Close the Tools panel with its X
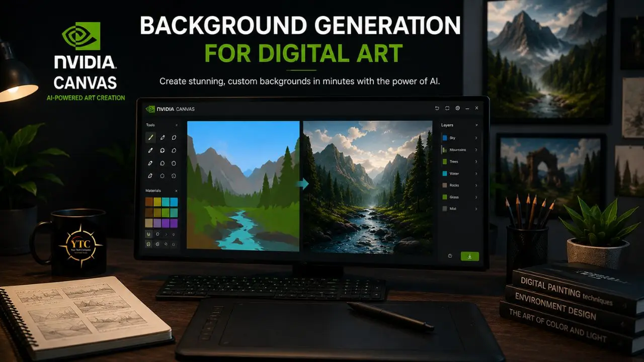644x362 pixels. point(176,125)
